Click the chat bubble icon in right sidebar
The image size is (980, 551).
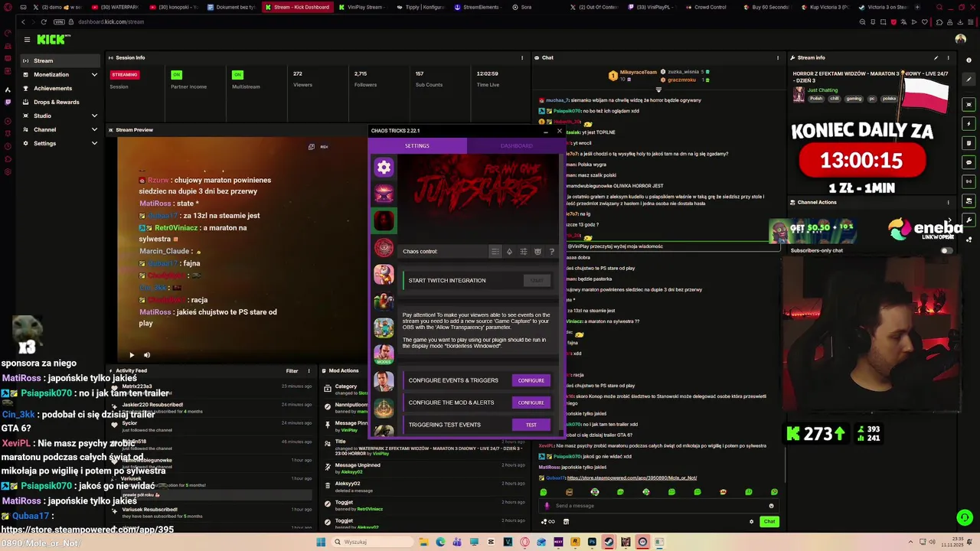pyautogui.click(x=969, y=162)
